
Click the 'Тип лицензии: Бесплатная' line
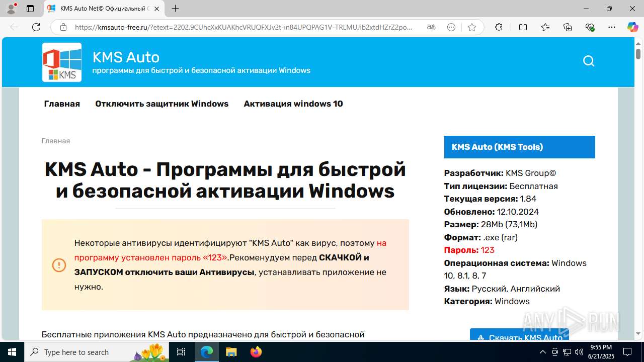point(501,186)
